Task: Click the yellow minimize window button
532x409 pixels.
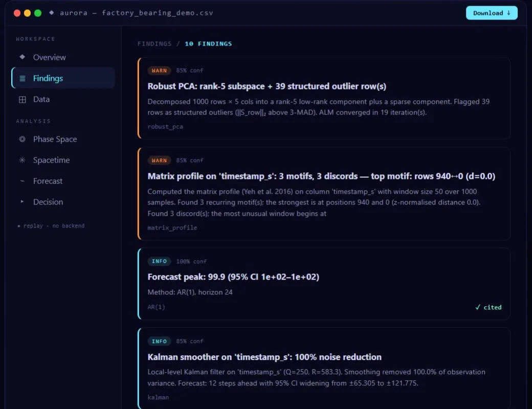Action: (28, 13)
